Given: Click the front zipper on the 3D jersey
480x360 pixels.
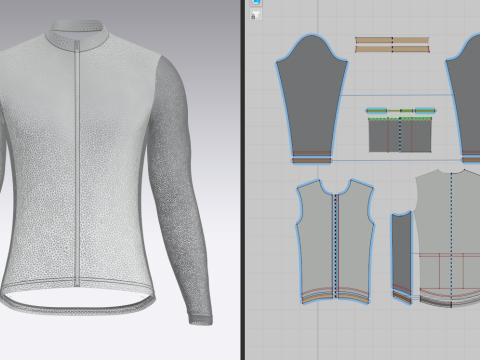Looking at the screenshot, I should tap(77, 163).
